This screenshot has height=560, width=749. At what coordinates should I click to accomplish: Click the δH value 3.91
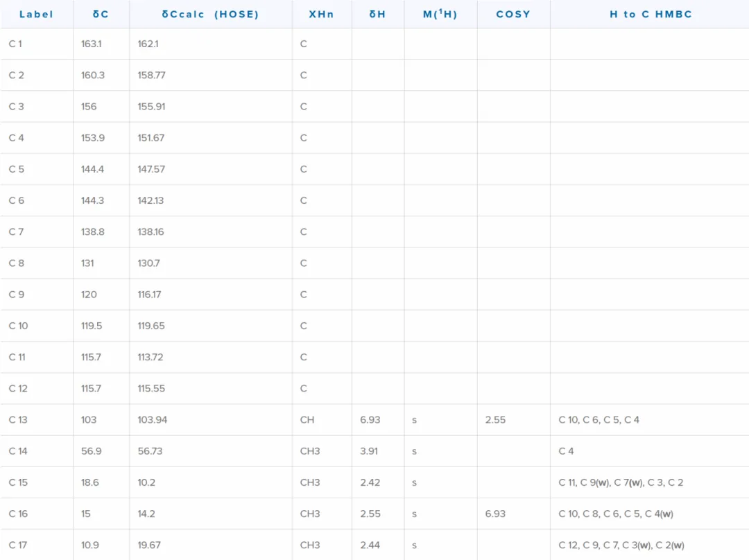tap(369, 451)
